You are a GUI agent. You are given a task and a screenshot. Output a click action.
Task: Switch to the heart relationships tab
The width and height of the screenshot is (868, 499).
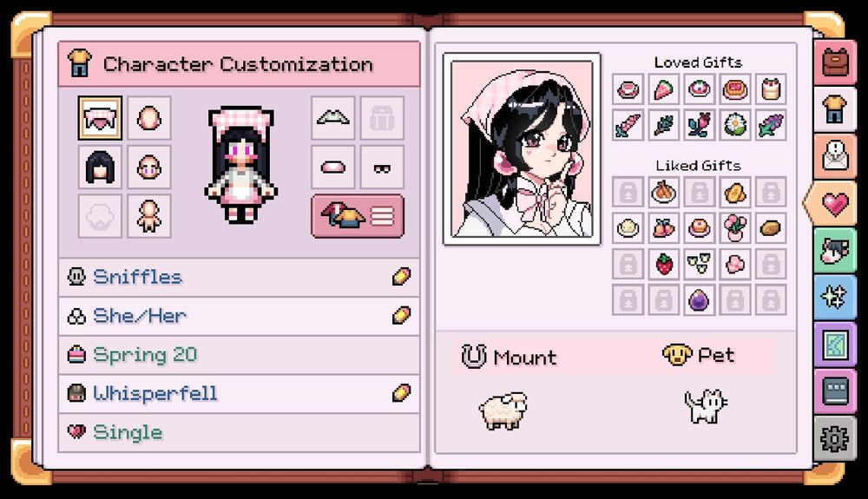point(833,204)
